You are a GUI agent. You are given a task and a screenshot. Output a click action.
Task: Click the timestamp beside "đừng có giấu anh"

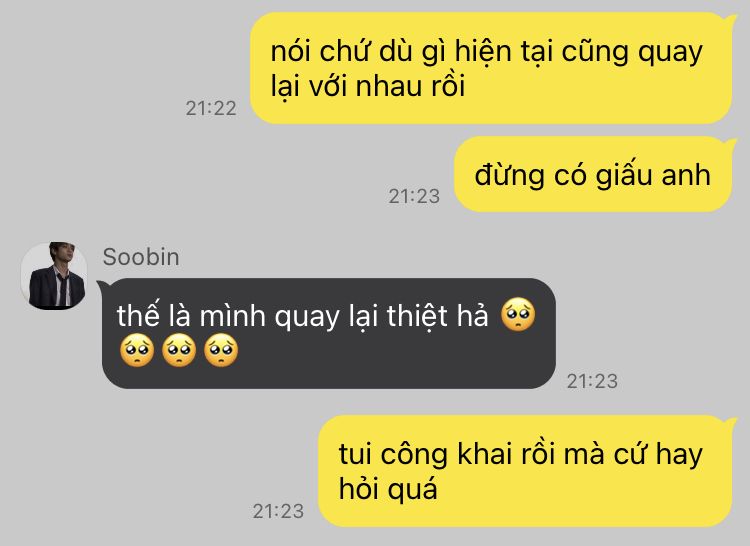[x=414, y=197]
